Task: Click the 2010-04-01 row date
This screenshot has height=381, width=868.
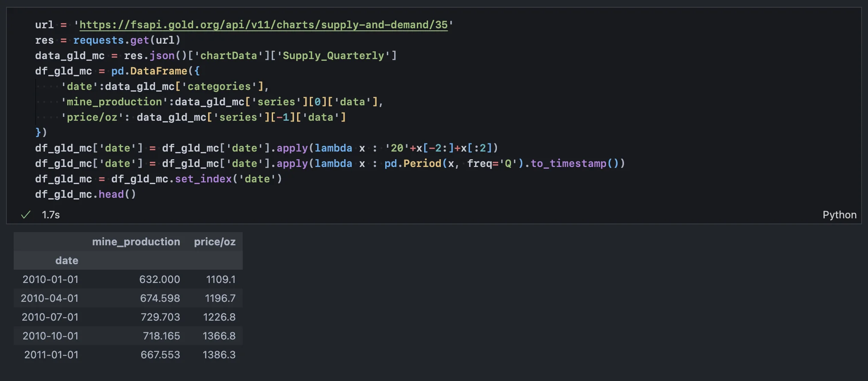Action: click(x=50, y=298)
